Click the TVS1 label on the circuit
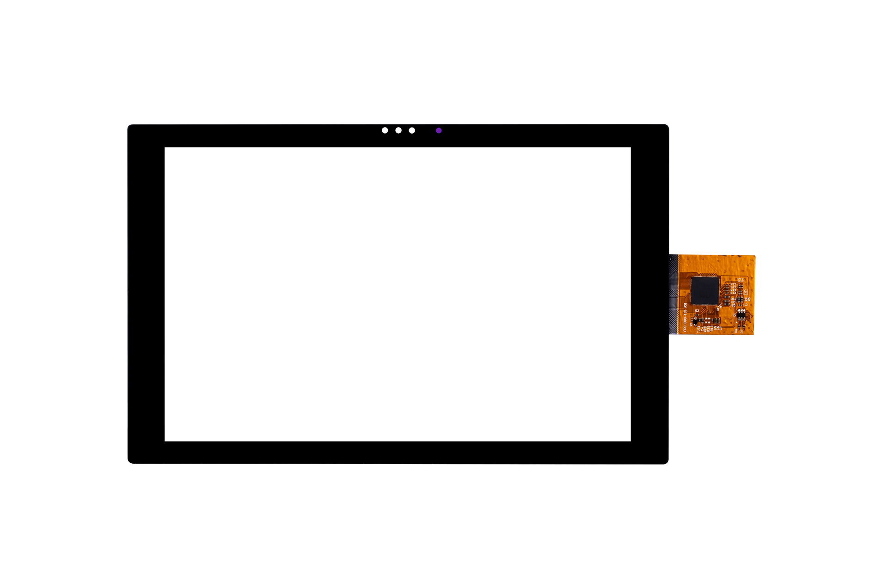Viewport: 882px width, 588px height. (x=698, y=330)
